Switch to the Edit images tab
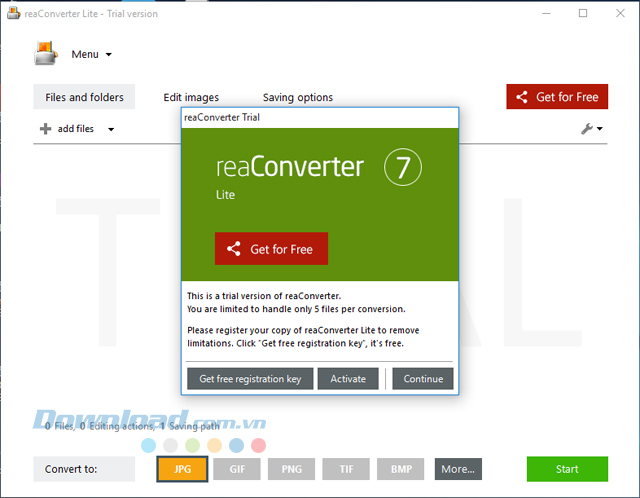 click(191, 97)
